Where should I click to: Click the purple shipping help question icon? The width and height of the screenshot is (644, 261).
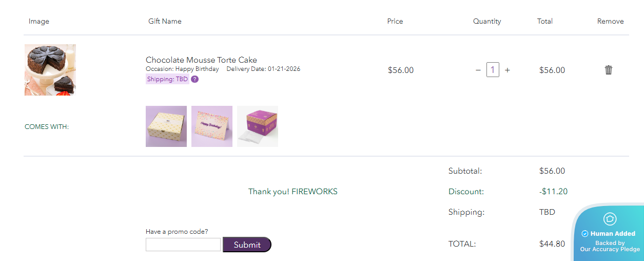(195, 79)
